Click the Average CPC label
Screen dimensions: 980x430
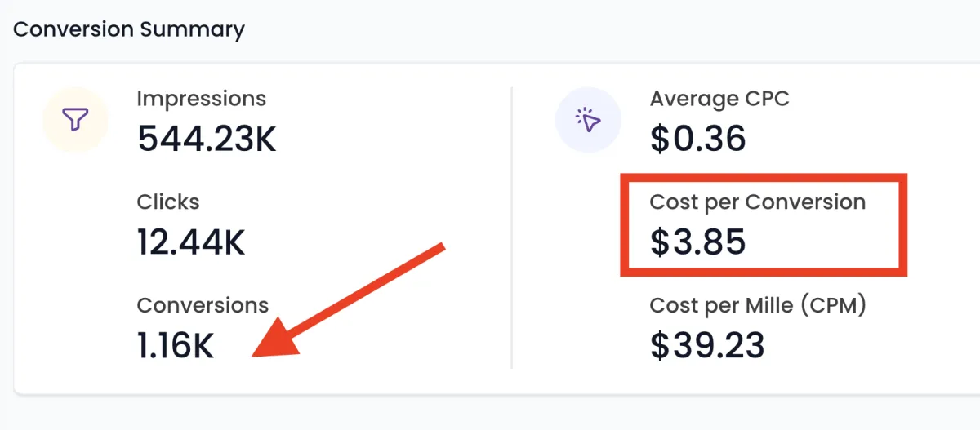tap(719, 100)
